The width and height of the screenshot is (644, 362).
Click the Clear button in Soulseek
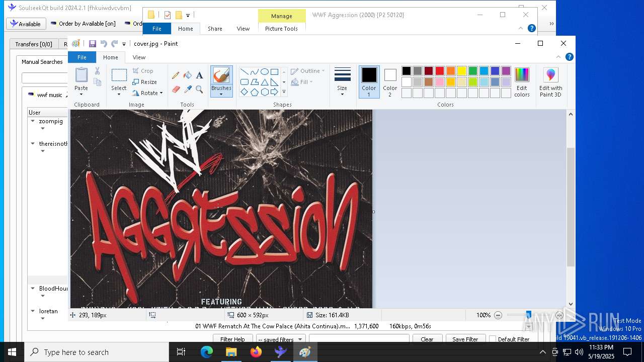point(427,339)
